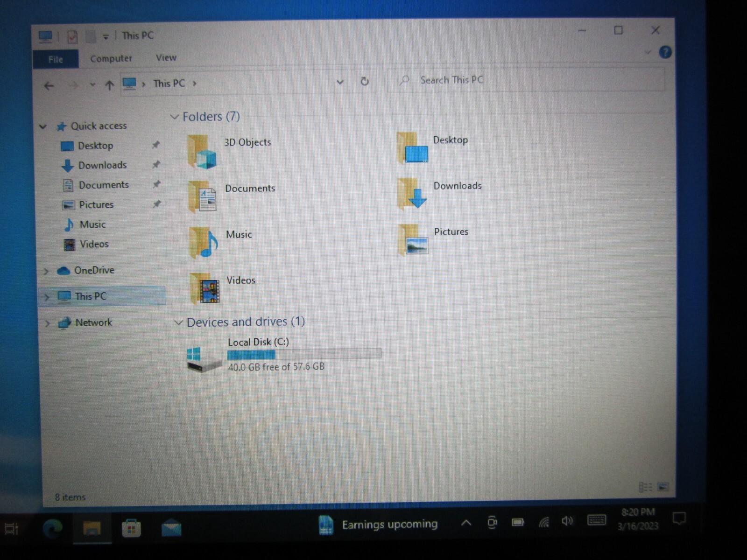Image resolution: width=747 pixels, height=560 pixels.
Task: Collapse the Folders (7) group
Action: (x=175, y=117)
